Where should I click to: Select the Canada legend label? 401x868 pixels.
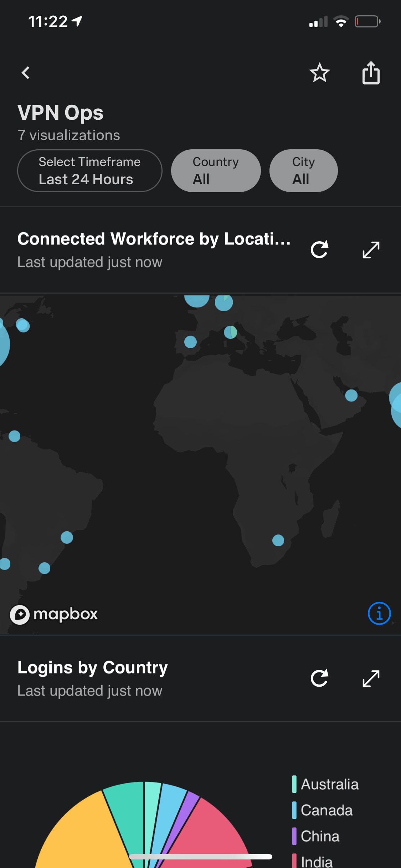327,810
